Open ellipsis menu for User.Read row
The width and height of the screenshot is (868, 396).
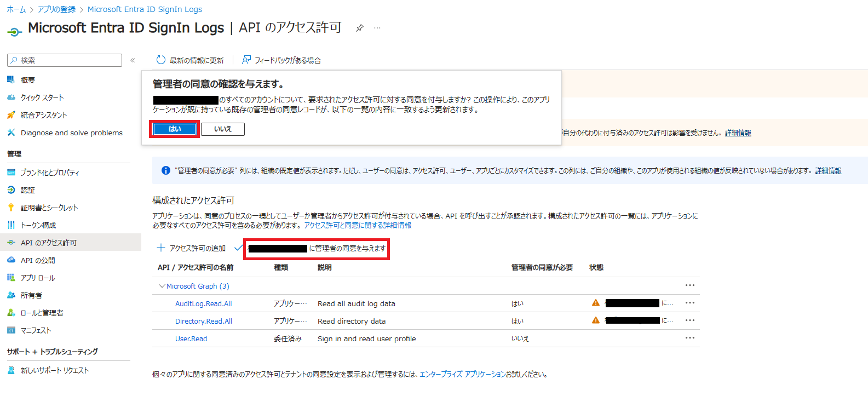689,338
